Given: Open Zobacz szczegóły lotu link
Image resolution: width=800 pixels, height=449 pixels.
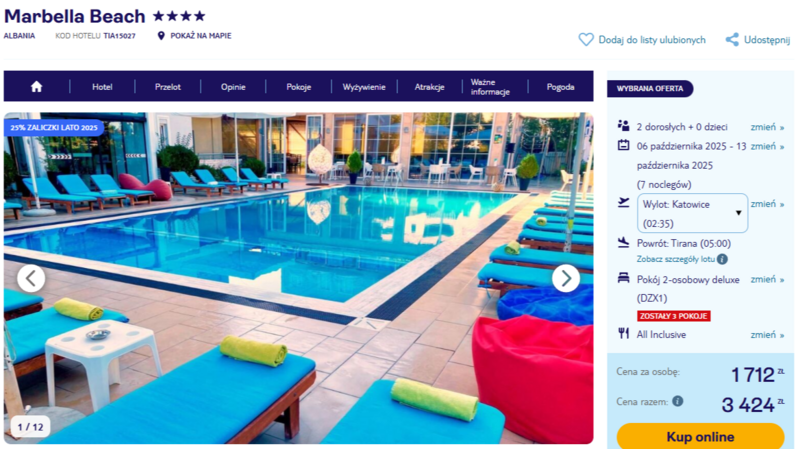Looking at the screenshot, I should coord(676,259).
